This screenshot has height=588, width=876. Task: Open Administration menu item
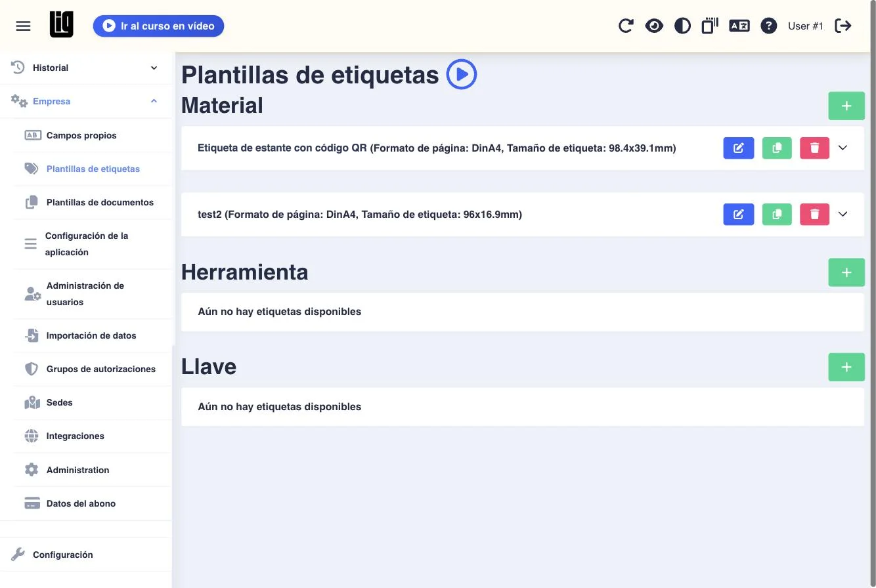pos(92,470)
